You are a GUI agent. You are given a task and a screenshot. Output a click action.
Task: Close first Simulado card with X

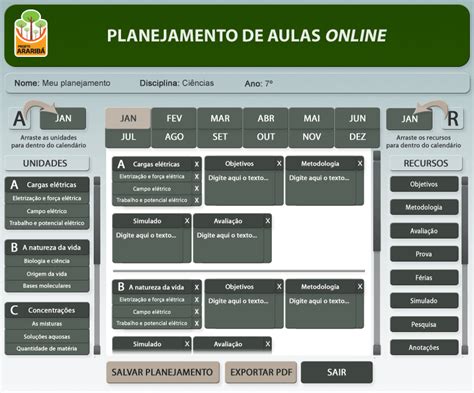(x=187, y=221)
